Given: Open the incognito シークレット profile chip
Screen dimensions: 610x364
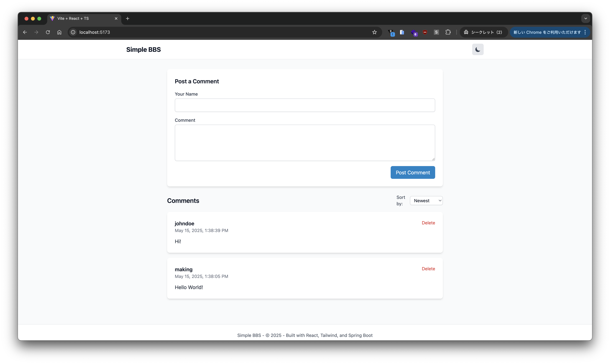Looking at the screenshot, I should (483, 32).
